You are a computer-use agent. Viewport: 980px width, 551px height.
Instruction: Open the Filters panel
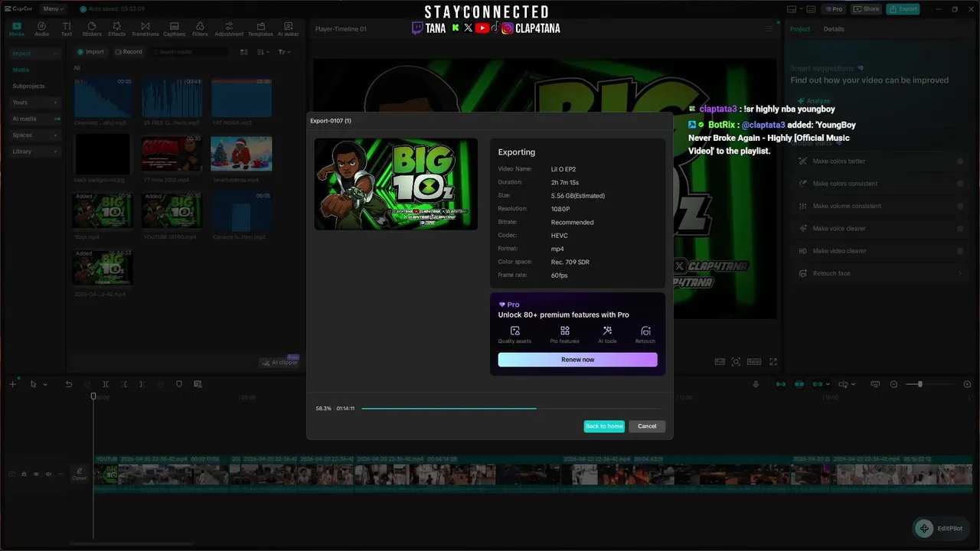[x=200, y=29]
